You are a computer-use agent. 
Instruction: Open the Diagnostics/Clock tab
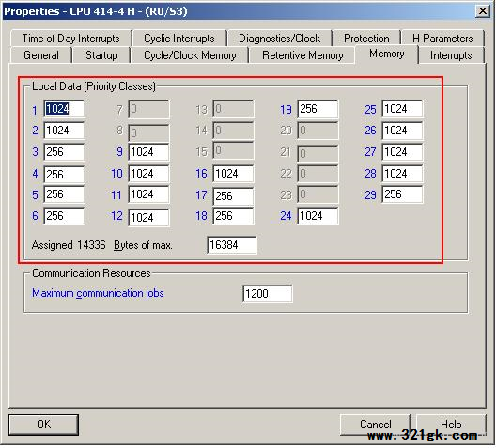[x=279, y=39]
